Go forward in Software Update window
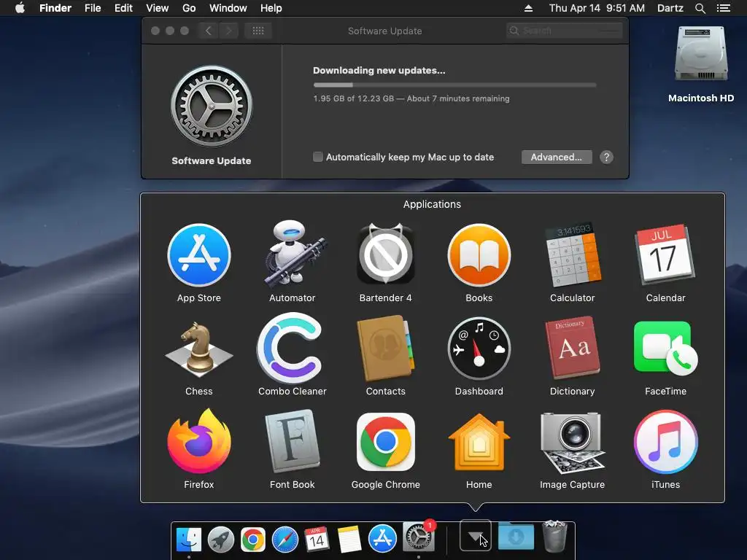747x560 pixels. pos(228,31)
